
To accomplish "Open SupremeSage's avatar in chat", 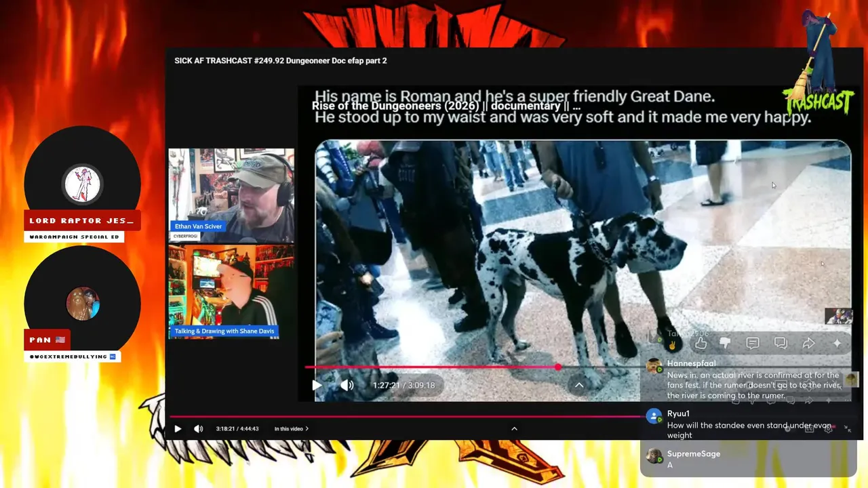I will (x=654, y=456).
